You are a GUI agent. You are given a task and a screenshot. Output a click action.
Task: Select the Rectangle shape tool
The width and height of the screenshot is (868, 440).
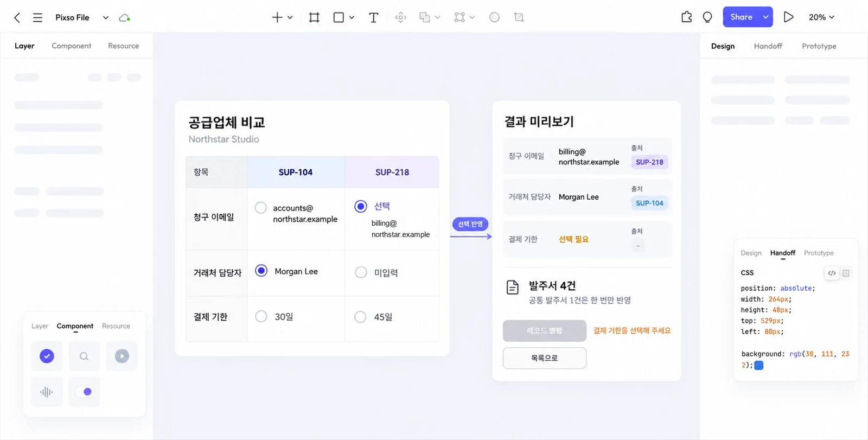[x=339, y=17]
